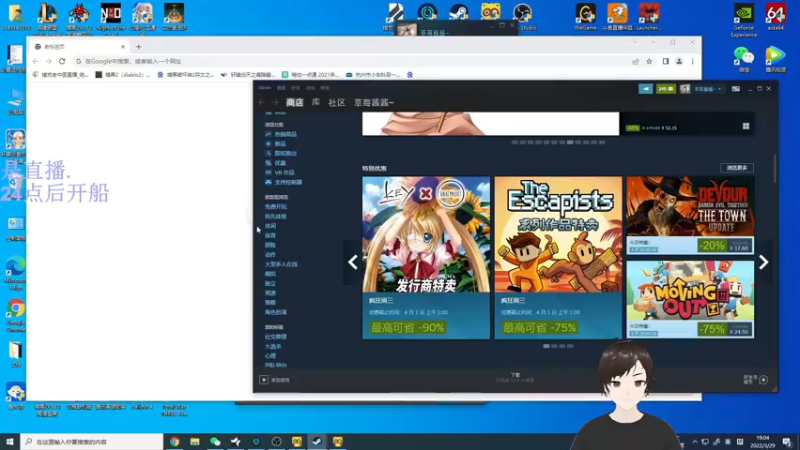Screen dimensions: 800x450
Task: Open the Devour The Town Update offer
Action: coord(690,215)
